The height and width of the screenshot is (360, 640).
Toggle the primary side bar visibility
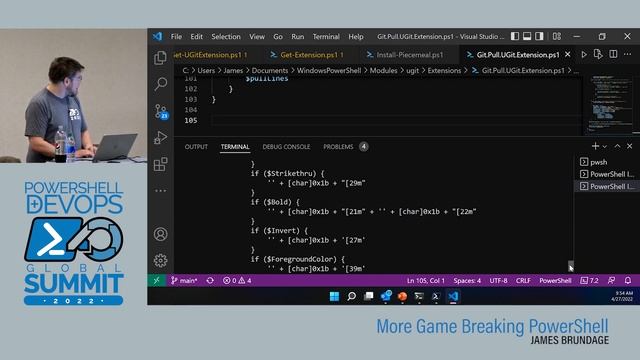[x=515, y=36]
